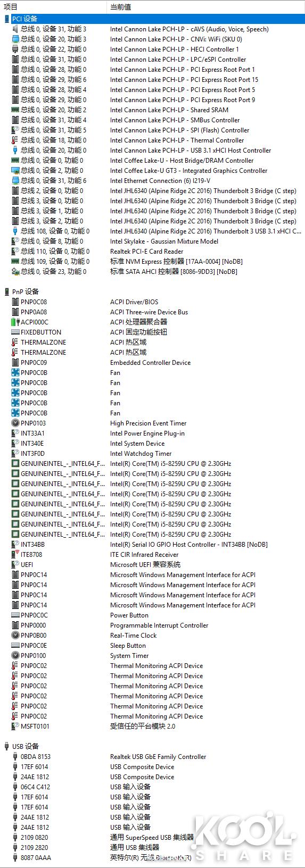This screenshot has width=305, height=868.
Task: Click 'Realtek USB GbE Family Controller' value
Action: 158,756
